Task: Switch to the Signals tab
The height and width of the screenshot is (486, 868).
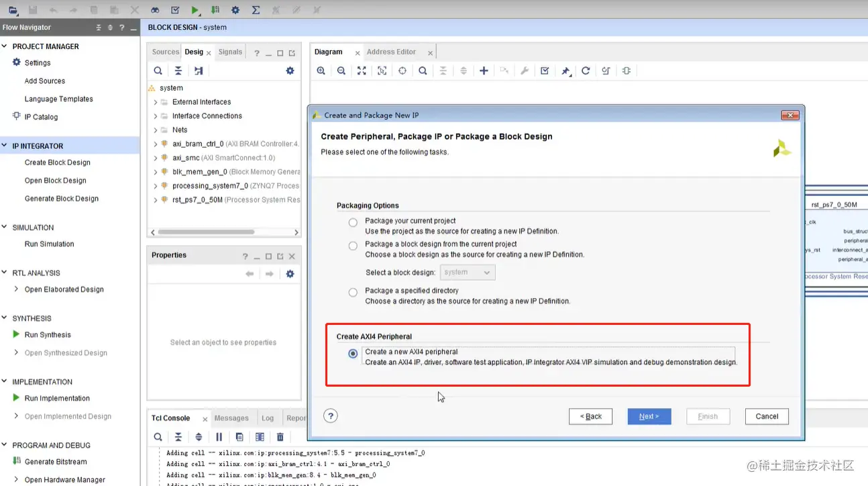Action: coord(230,52)
